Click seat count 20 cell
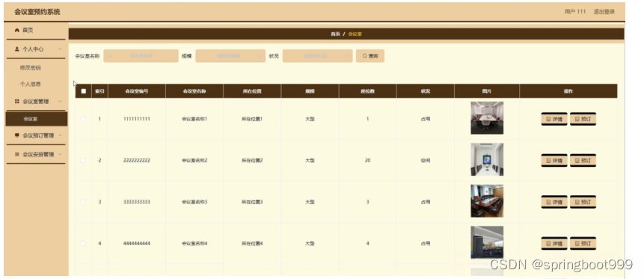The image size is (644, 279). (367, 161)
